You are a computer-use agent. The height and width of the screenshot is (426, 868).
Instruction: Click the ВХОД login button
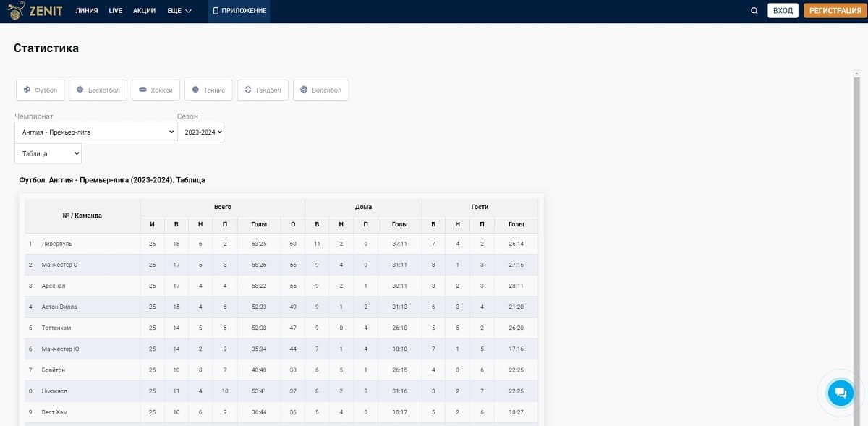(783, 11)
